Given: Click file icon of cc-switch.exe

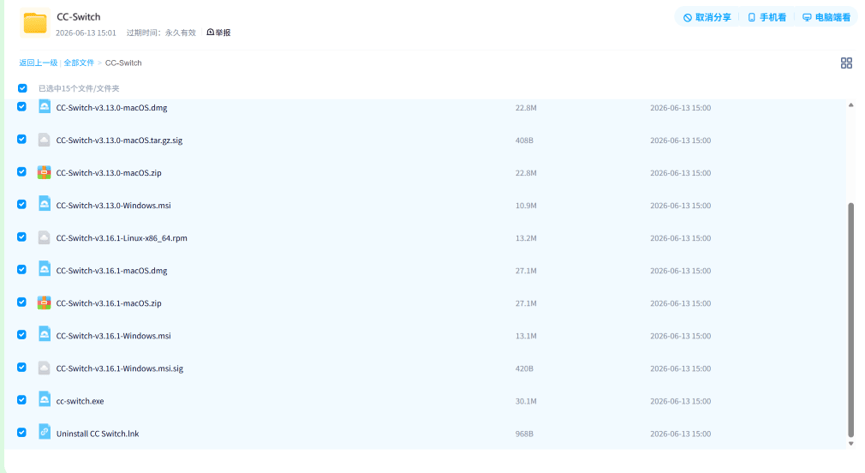Looking at the screenshot, I should tap(44, 400).
